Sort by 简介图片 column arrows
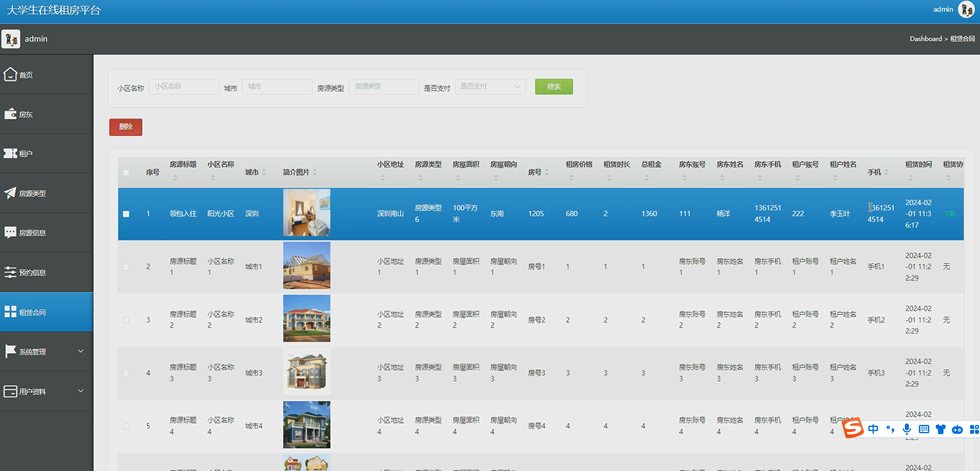The height and width of the screenshot is (471, 980). tap(315, 172)
